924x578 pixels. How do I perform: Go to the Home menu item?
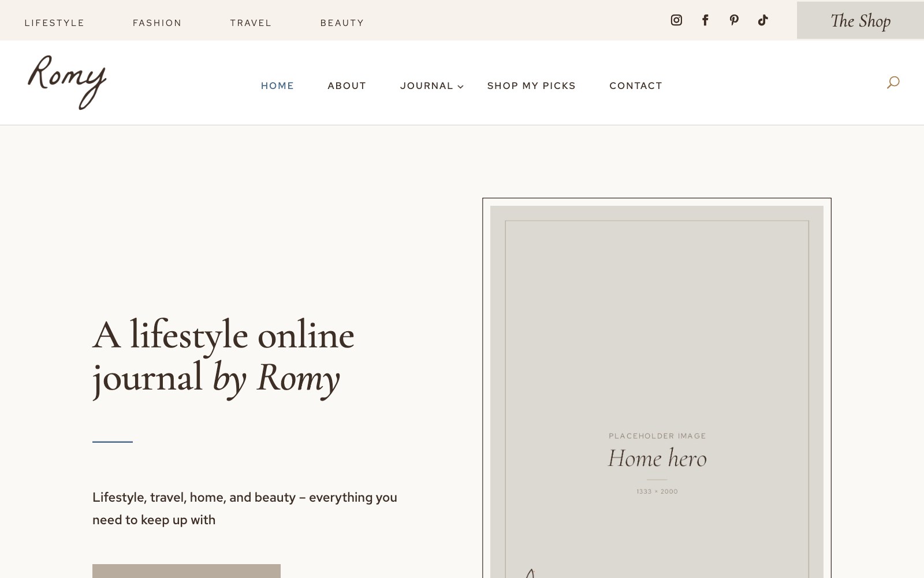tap(277, 86)
